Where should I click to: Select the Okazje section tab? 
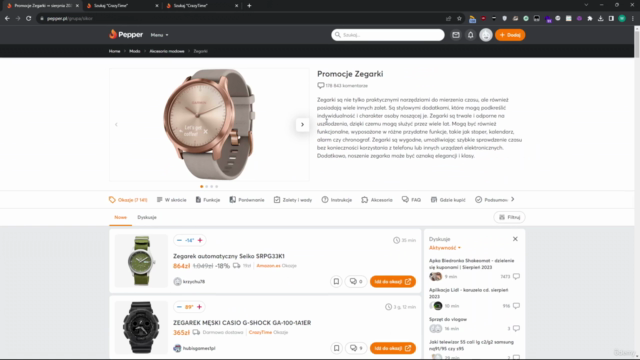coord(128,200)
